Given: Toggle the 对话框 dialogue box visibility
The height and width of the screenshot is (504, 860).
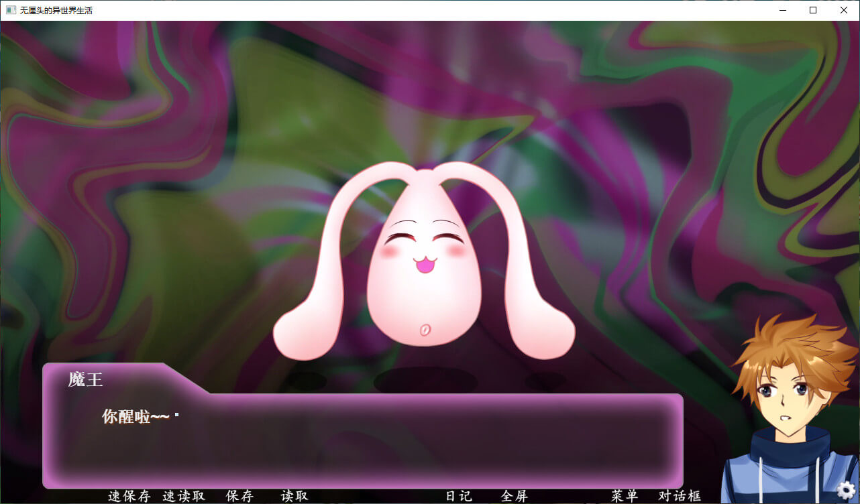Looking at the screenshot, I should 680,496.
